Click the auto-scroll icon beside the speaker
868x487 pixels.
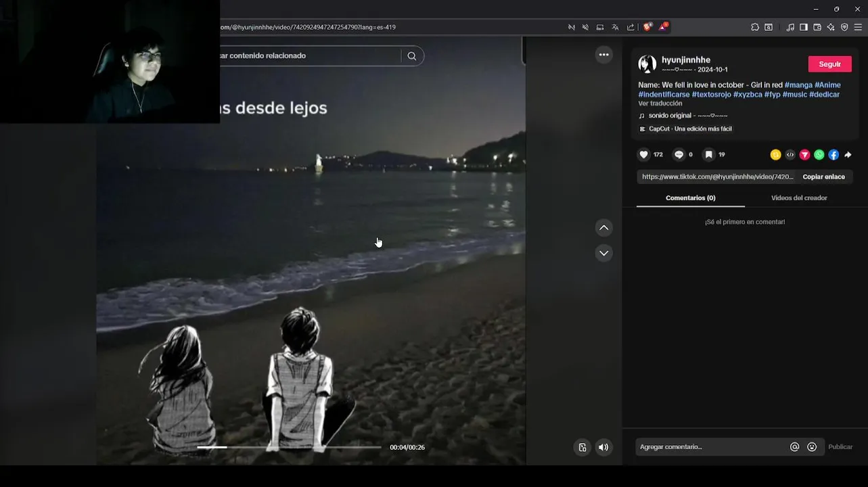pos(583,447)
